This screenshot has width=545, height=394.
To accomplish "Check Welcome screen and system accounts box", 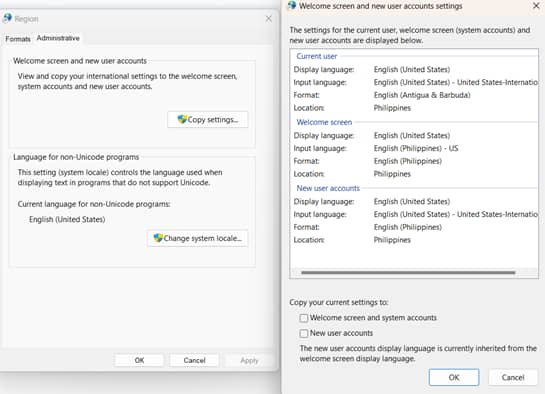I will click(304, 318).
